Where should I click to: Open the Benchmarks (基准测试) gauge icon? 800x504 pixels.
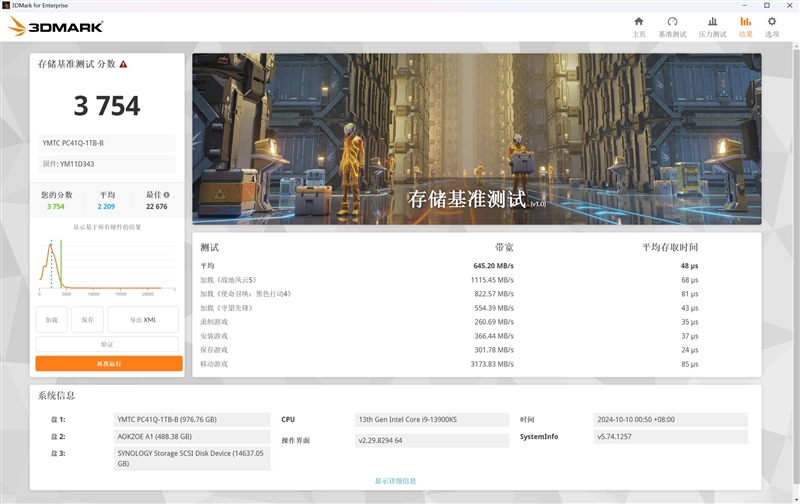click(x=672, y=21)
